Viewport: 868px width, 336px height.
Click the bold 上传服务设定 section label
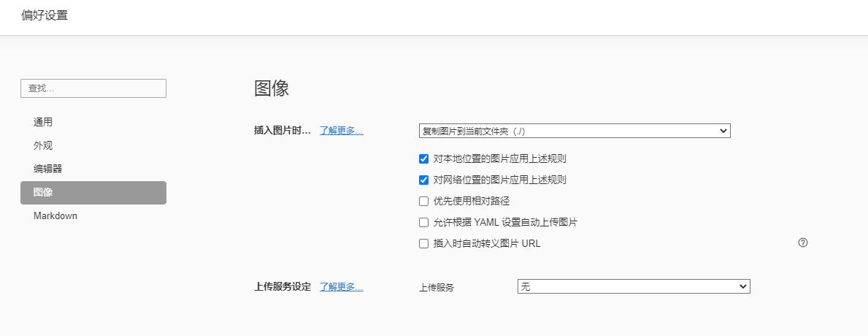282,287
